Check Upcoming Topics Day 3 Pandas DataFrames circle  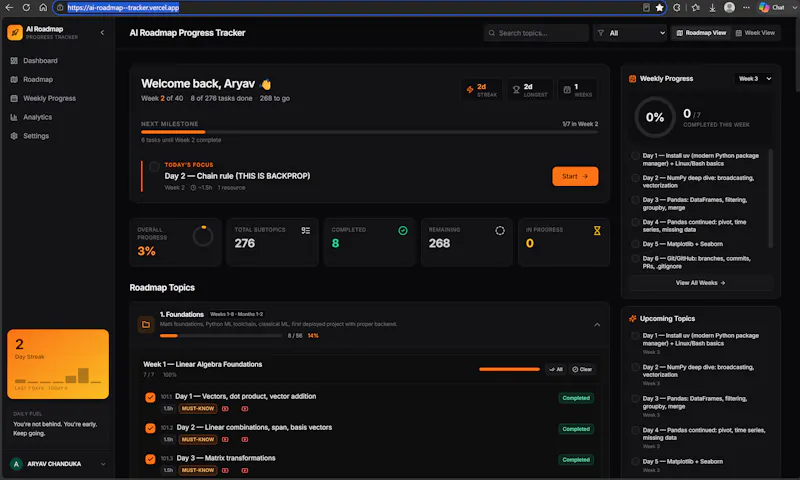point(635,399)
